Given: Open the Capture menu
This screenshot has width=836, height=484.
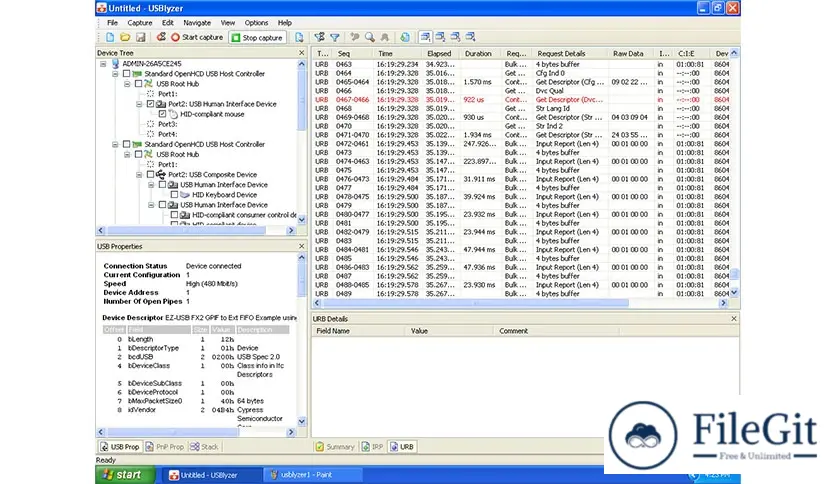Looking at the screenshot, I should click(140, 23).
